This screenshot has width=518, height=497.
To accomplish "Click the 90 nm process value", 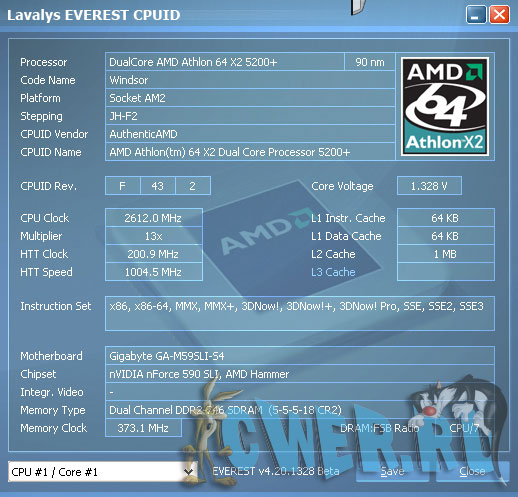I will [x=370, y=62].
